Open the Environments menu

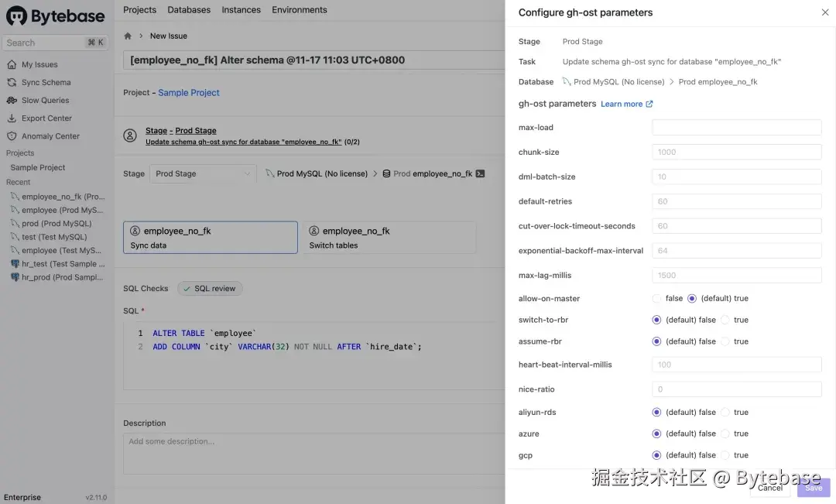(299, 9)
